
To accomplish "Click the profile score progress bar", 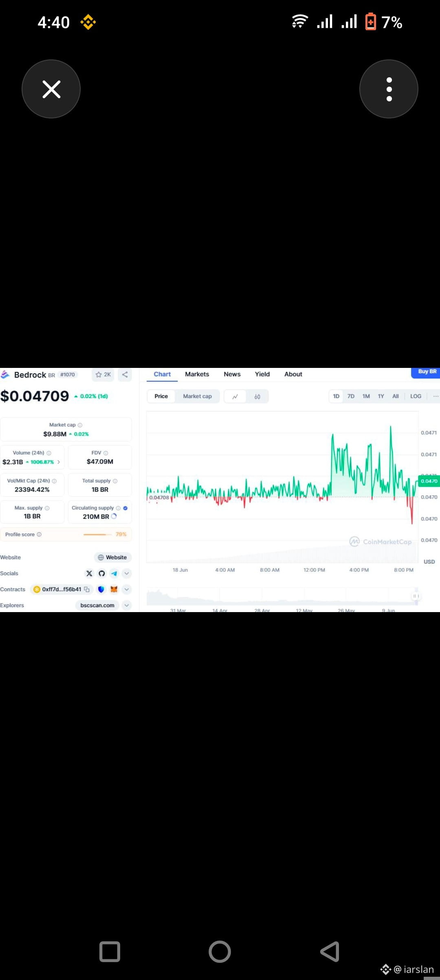I will [x=97, y=534].
